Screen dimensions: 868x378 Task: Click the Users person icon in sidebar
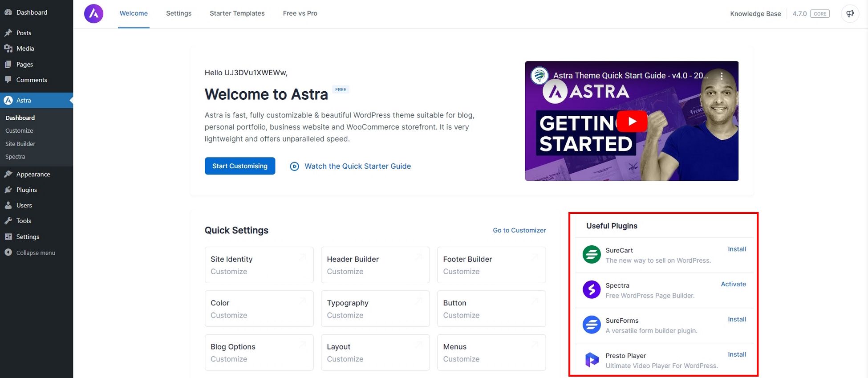(x=8, y=206)
